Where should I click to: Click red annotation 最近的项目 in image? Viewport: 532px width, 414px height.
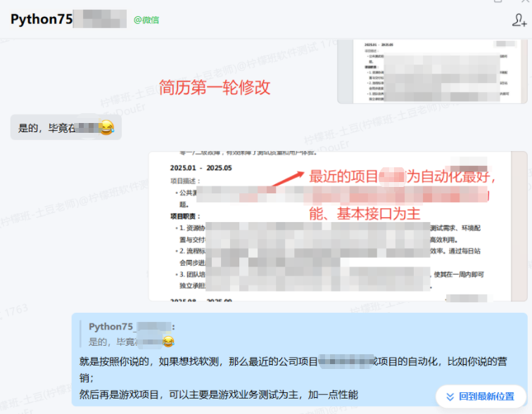click(x=343, y=176)
